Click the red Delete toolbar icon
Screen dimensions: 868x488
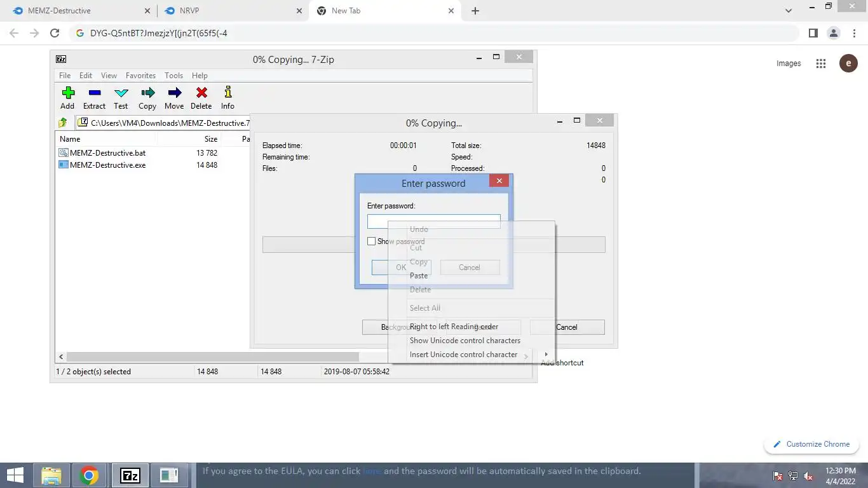201,93
